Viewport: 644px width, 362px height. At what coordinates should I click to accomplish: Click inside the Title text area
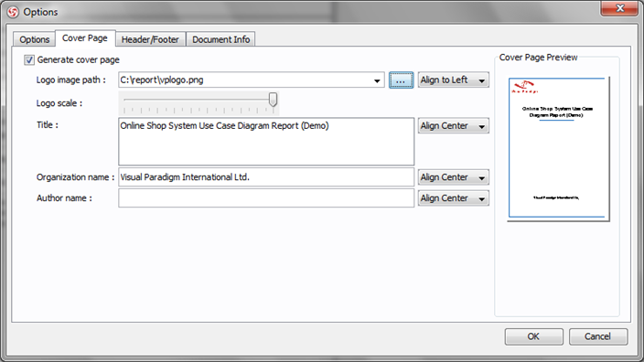[x=266, y=142]
